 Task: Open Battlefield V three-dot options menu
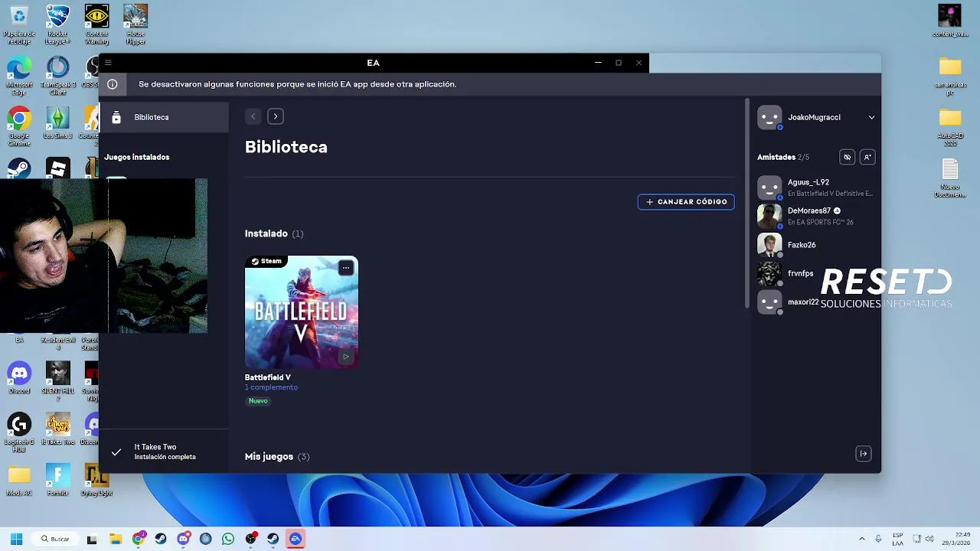pos(346,268)
